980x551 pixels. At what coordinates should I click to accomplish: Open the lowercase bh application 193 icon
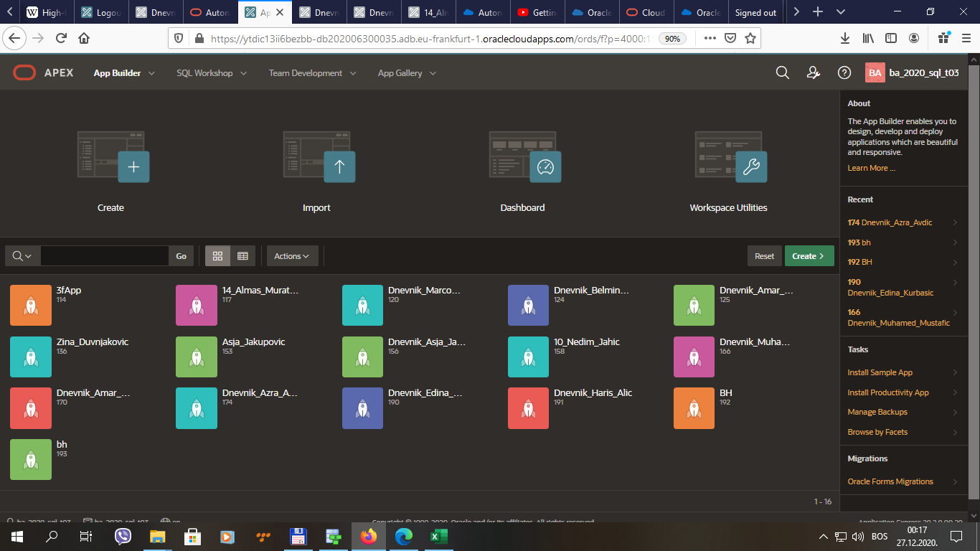pos(31,460)
